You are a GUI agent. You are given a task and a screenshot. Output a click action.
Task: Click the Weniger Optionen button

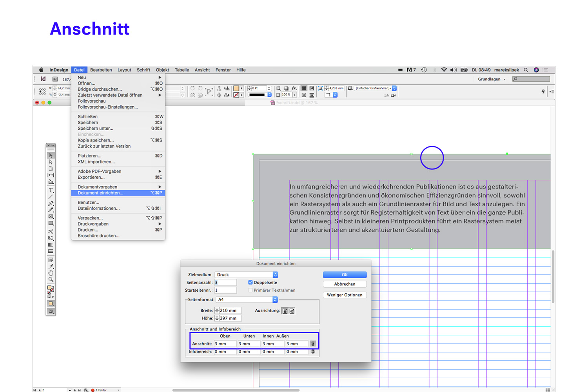click(344, 295)
